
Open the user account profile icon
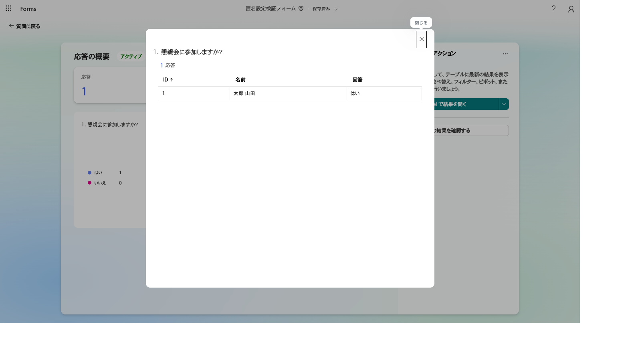click(571, 9)
